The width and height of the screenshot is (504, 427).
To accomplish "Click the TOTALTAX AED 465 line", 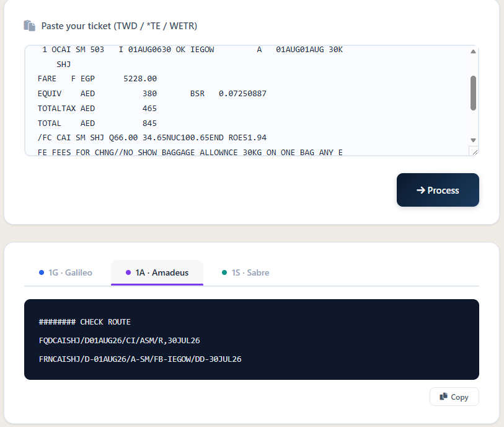I will [97, 109].
